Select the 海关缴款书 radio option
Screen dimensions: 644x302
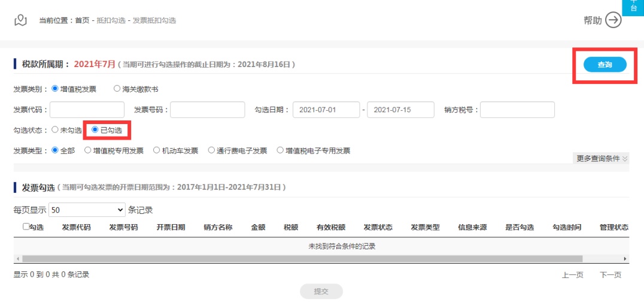[117, 89]
